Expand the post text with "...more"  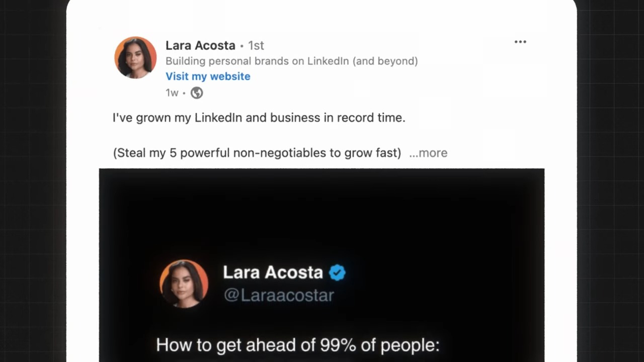[428, 153]
